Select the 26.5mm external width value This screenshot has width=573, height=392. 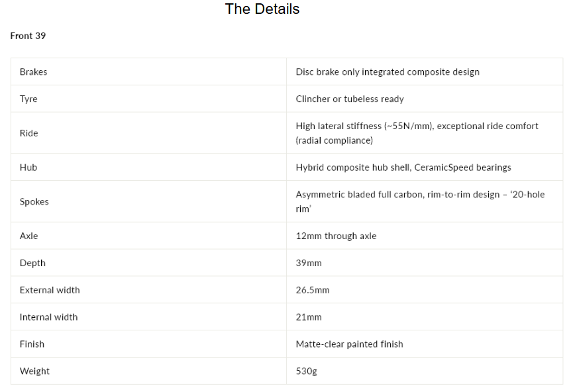coord(313,290)
